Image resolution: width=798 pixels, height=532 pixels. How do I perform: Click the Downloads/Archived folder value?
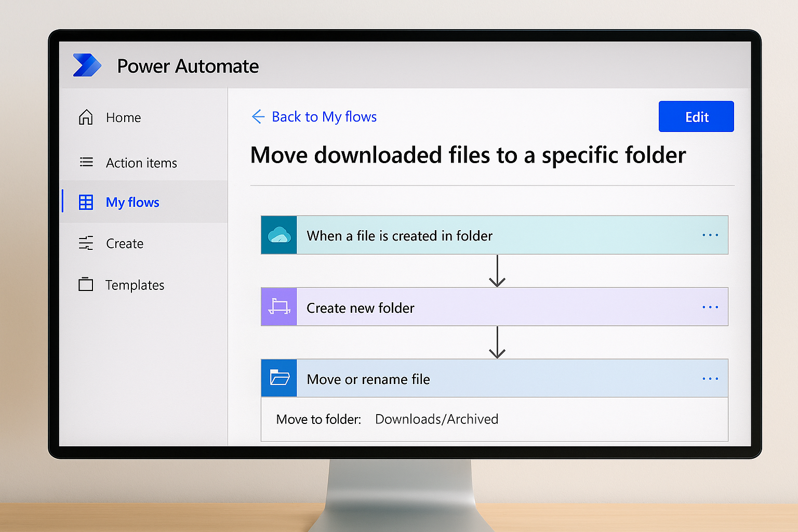[436, 419]
